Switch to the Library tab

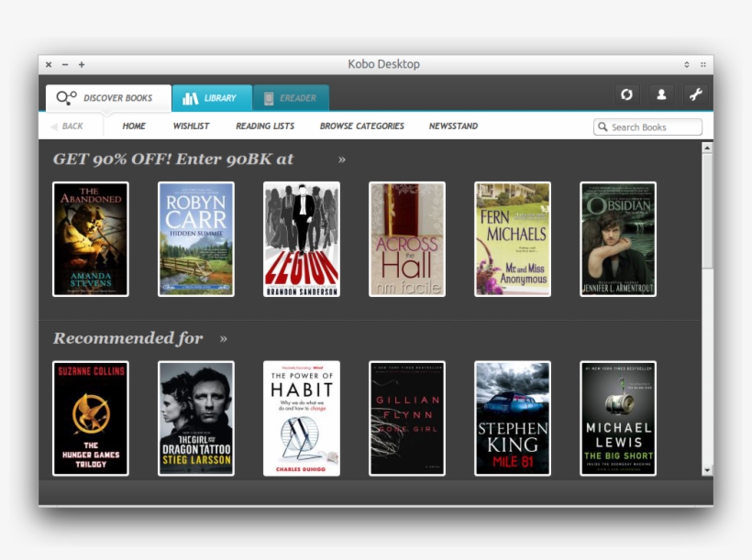(x=211, y=98)
